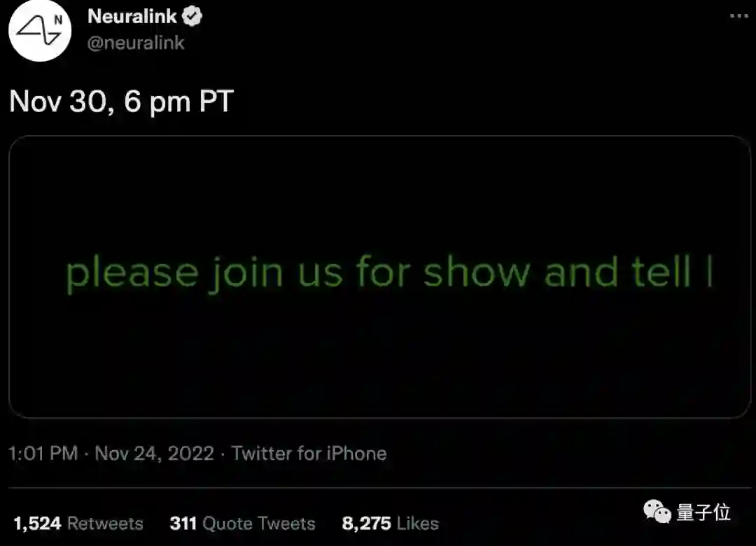This screenshot has width=756, height=546.
Task: Click the tweet text "Nov 30, 6 pm PT"
Action: click(x=121, y=102)
